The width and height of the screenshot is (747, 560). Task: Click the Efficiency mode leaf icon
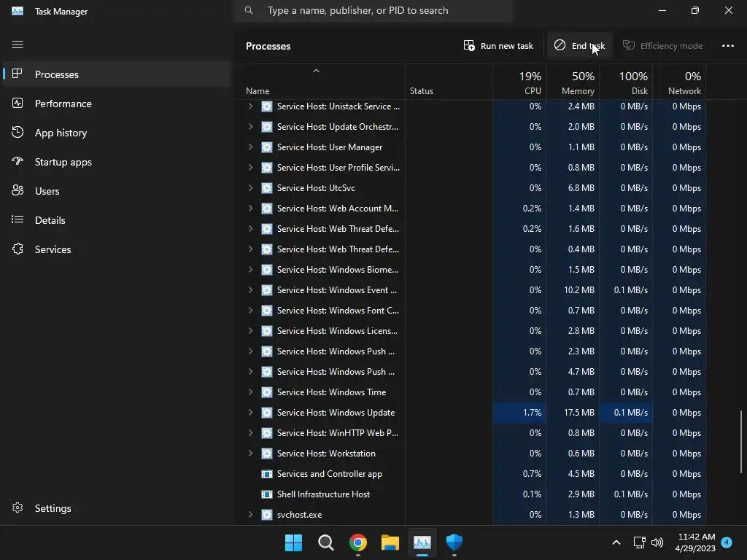point(629,45)
